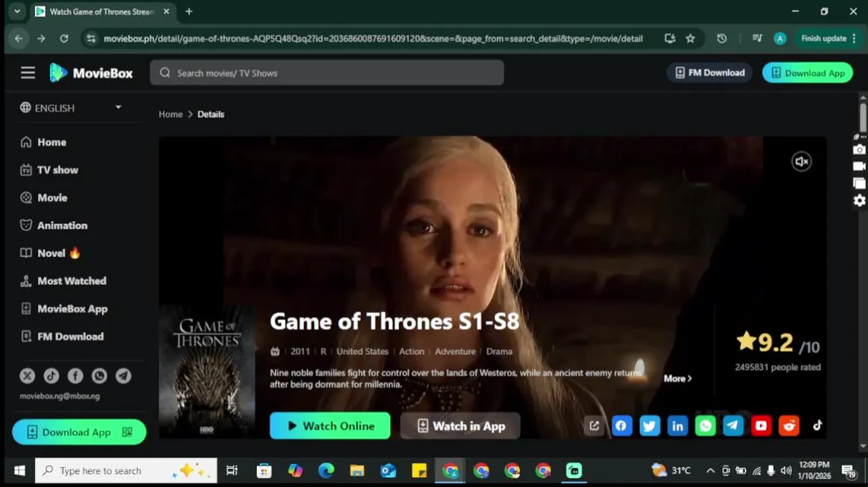The height and width of the screenshot is (487, 868).
Task: Open File Explorer from the taskbar
Action: [x=357, y=471]
